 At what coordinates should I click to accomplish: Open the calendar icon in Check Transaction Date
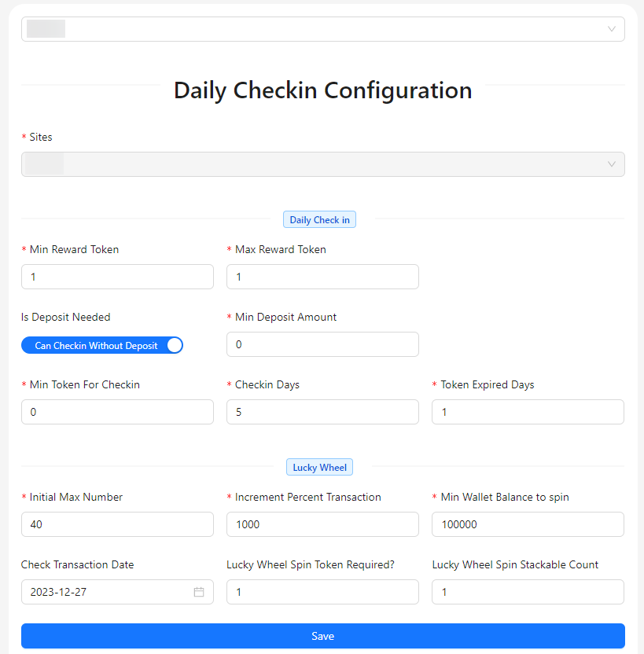[x=200, y=592]
